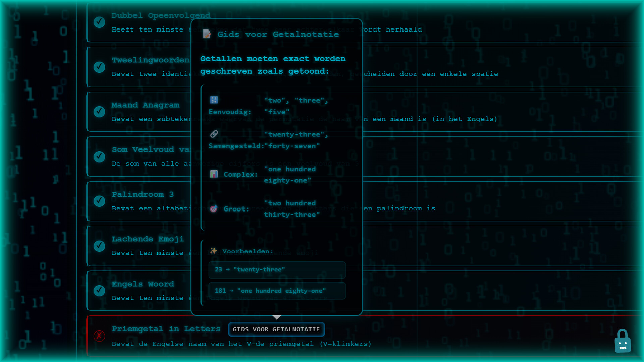Open the Priemgetal in Letters rule title

click(x=166, y=329)
